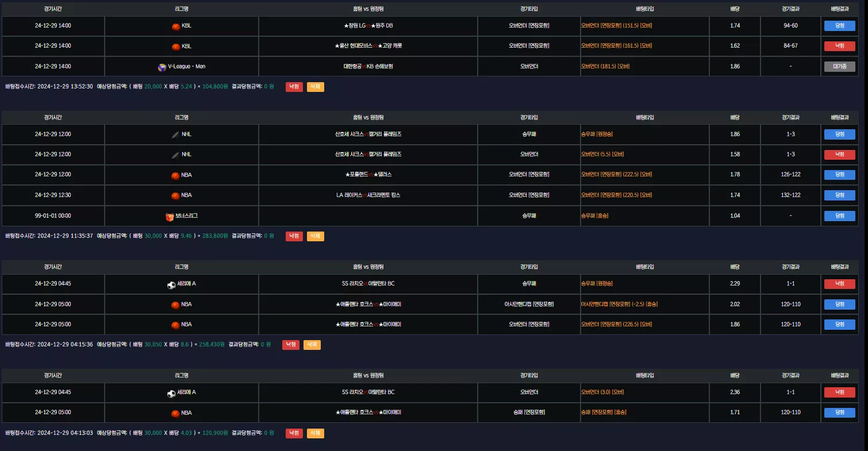Click 삭제 on the 258,430원 bet slip

coord(312,345)
